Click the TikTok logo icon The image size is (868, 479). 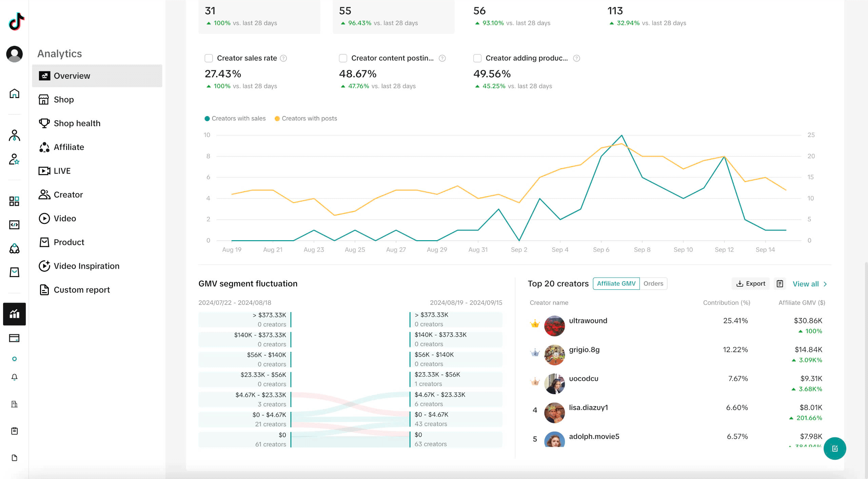(x=16, y=21)
